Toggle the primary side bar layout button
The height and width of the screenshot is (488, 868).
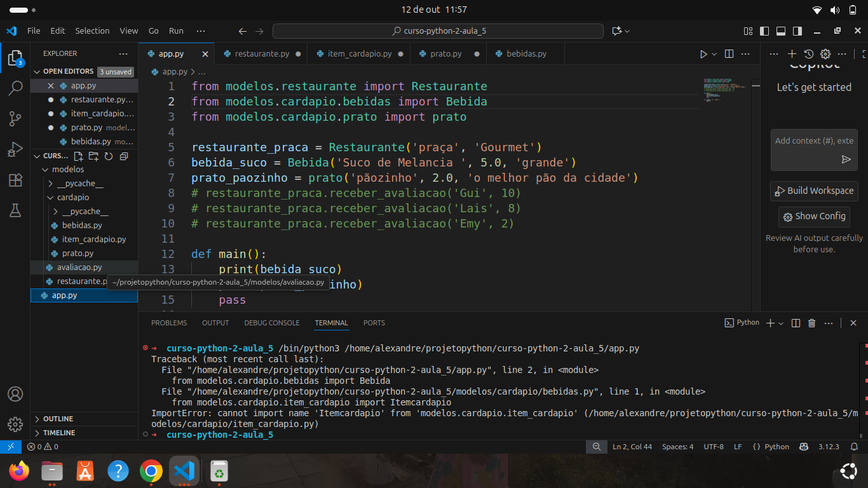764,30
